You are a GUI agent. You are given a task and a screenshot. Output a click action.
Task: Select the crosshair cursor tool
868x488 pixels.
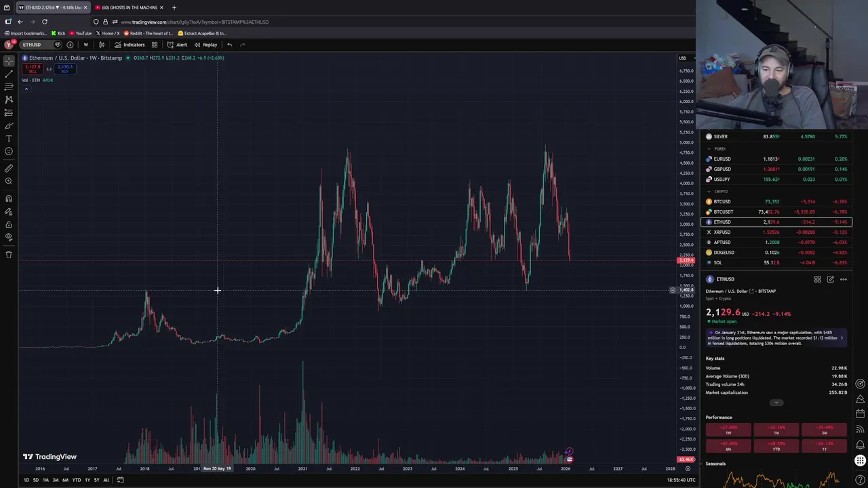click(9, 60)
